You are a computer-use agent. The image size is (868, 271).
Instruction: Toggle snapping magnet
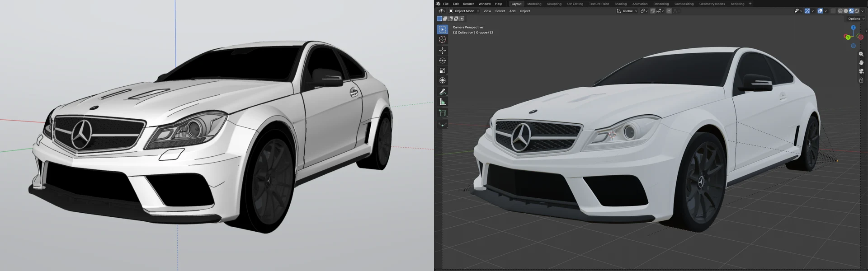point(653,11)
